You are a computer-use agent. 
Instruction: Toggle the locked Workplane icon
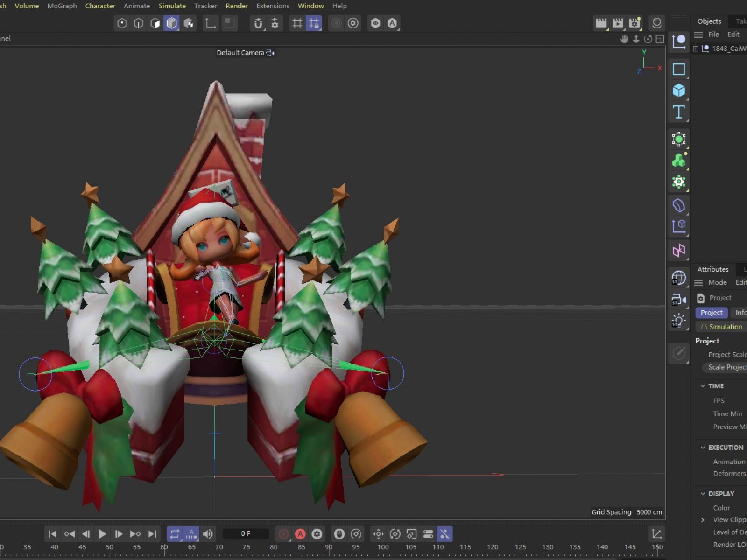314,23
